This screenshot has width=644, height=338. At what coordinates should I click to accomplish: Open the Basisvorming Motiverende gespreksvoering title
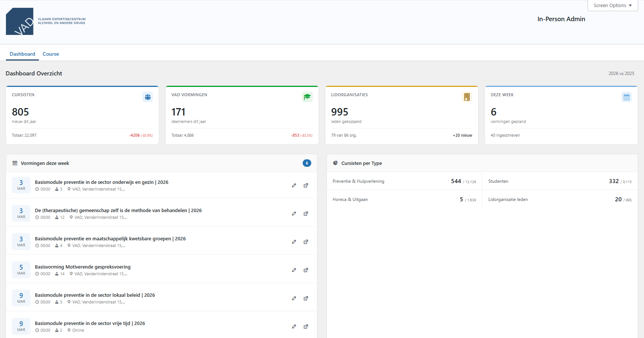[x=83, y=267]
